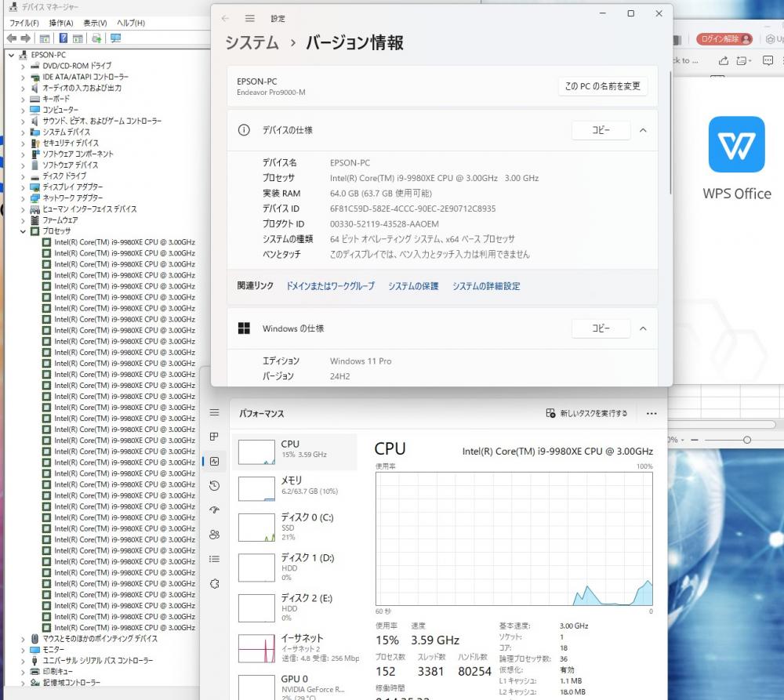Screen dimensions: 784x700
Task: Click the scan for hardware changes monitor icon
Action: pyautogui.click(x=115, y=38)
